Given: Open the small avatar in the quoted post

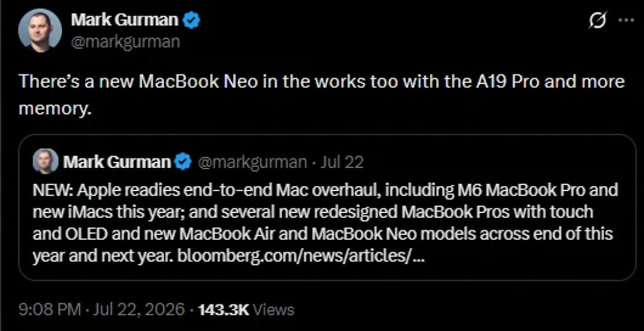Looking at the screenshot, I should (x=46, y=162).
